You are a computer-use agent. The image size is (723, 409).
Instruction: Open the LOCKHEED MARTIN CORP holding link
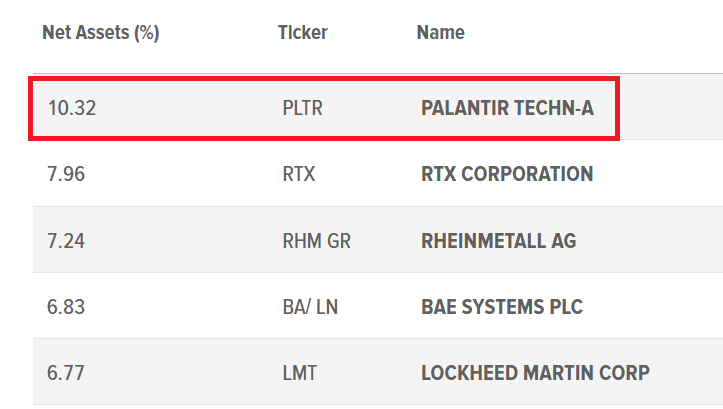(535, 373)
